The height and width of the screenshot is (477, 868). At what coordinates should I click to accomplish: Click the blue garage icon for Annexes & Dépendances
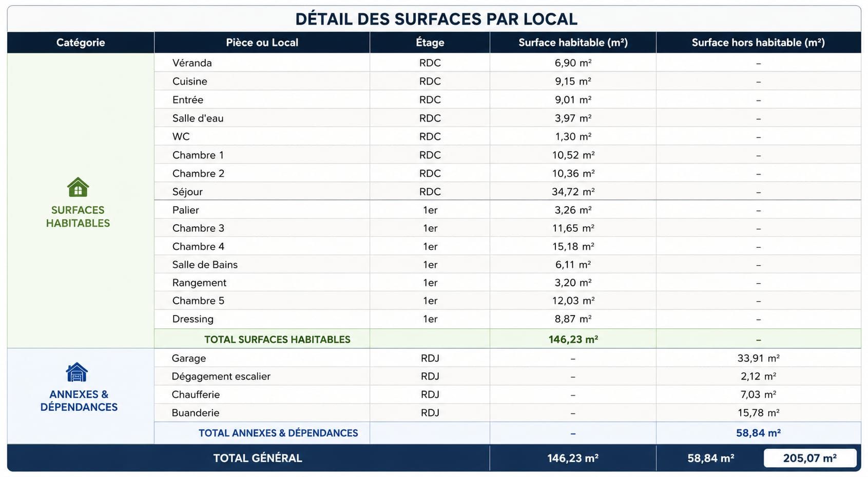[77, 372]
